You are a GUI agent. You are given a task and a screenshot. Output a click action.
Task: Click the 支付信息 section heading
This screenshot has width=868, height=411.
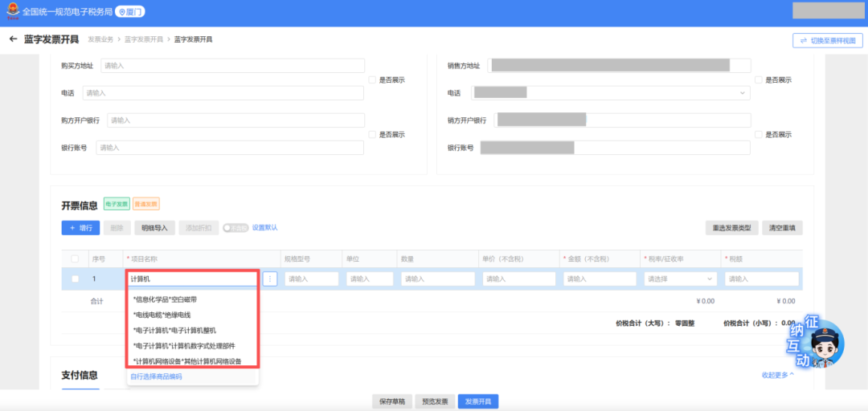[x=80, y=375]
